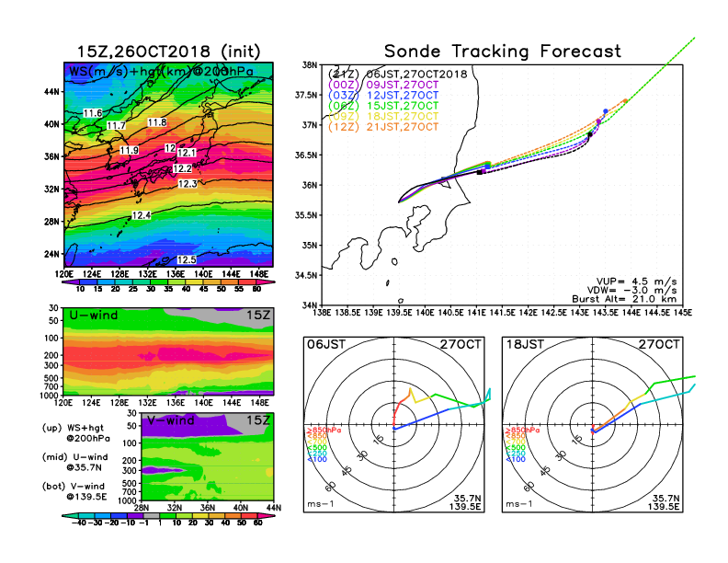Click the 11.9 height contour label
The width and height of the screenshot is (728, 563).
129,150
